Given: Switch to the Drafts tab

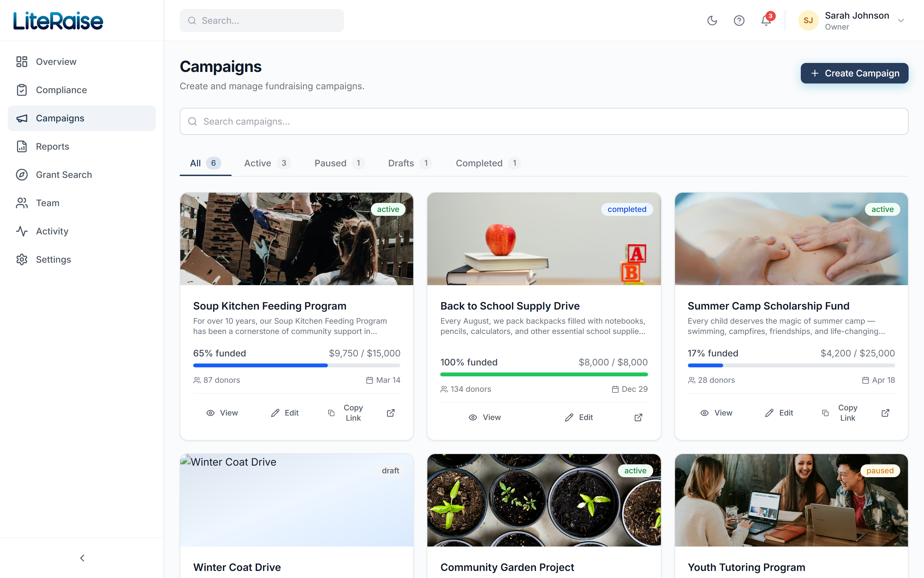Looking at the screenshot, I should tap(410, 163).
